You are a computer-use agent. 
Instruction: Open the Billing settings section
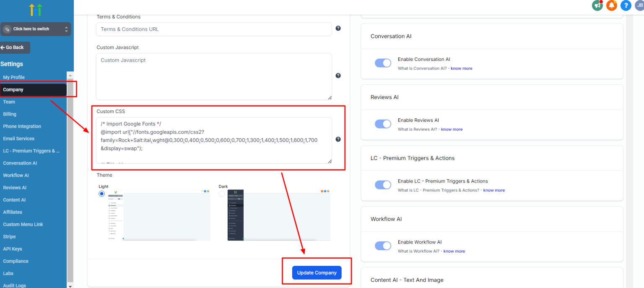click(9, 114)
